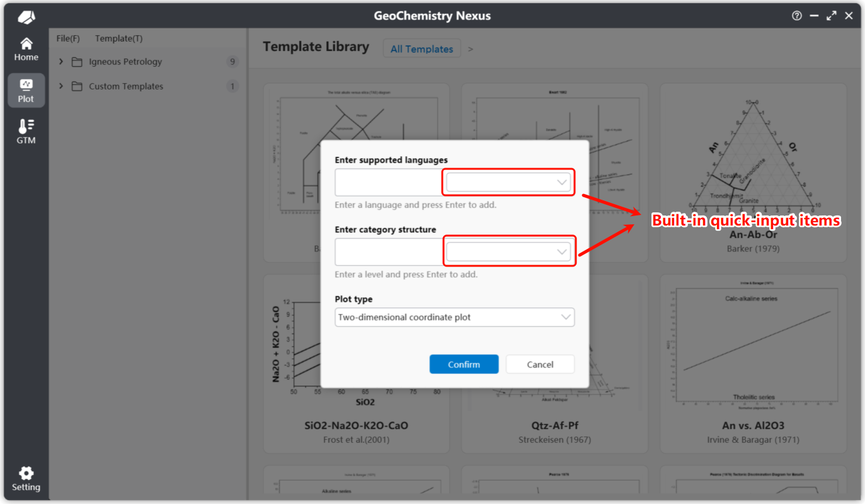Image resolution: width=865 pixels, height=504 pixels.
Task: Open the File(F) menu
Action: (x=68, y=38)
